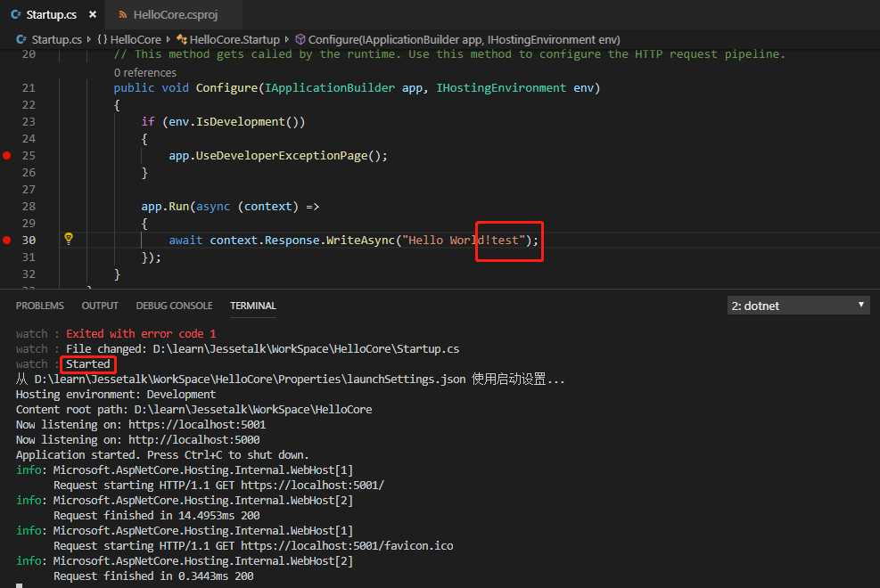The image size is (880, 588).
Task: Select the Startup.cs editor tab
Action: (x=51, y=14)
